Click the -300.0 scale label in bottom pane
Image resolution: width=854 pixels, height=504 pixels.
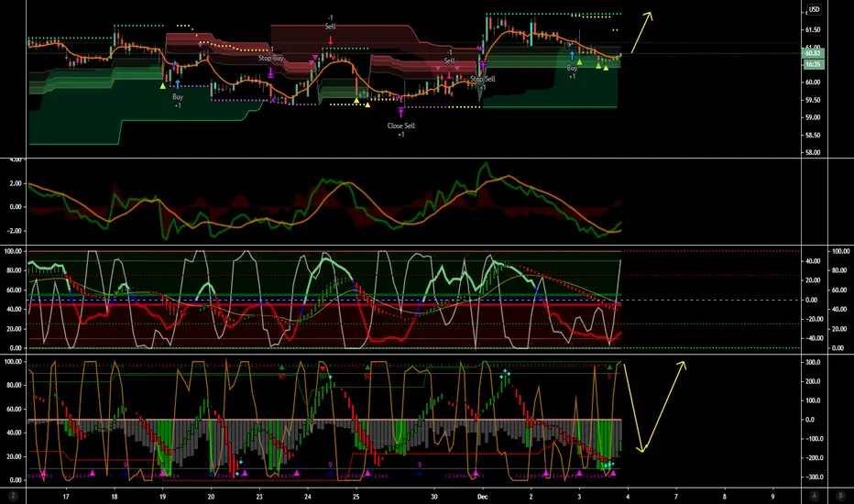812,477
